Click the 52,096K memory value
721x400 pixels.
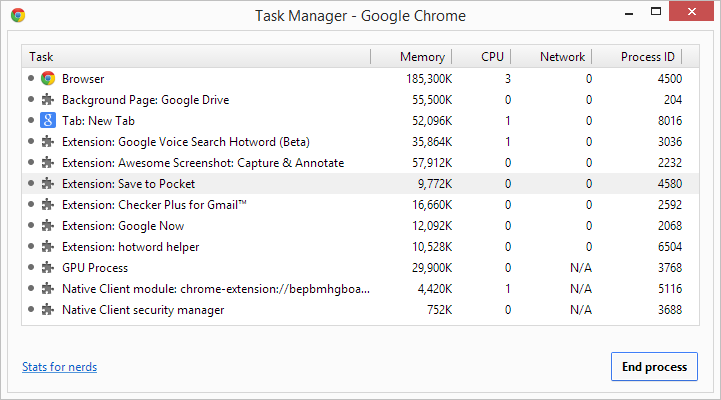coord(432,121)
